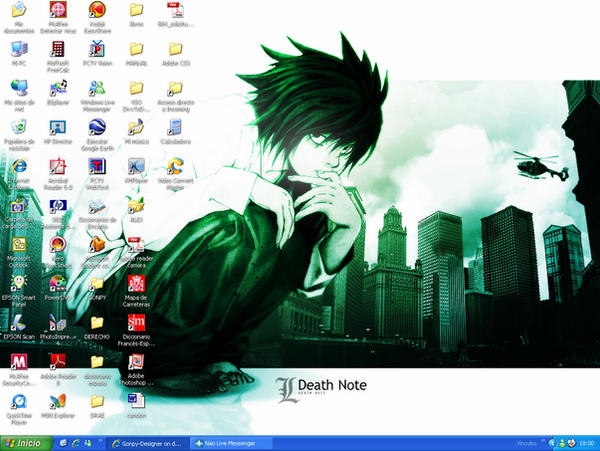Open the Mis documentos desktop icon
The image size is (600, 451).
click(x=19, y=17)
